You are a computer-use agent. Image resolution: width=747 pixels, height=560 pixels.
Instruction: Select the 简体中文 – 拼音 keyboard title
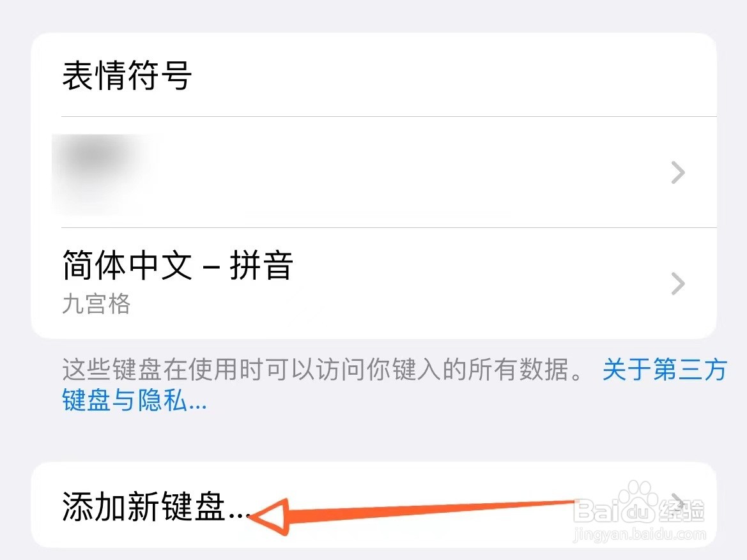click(x=178, y=265)
